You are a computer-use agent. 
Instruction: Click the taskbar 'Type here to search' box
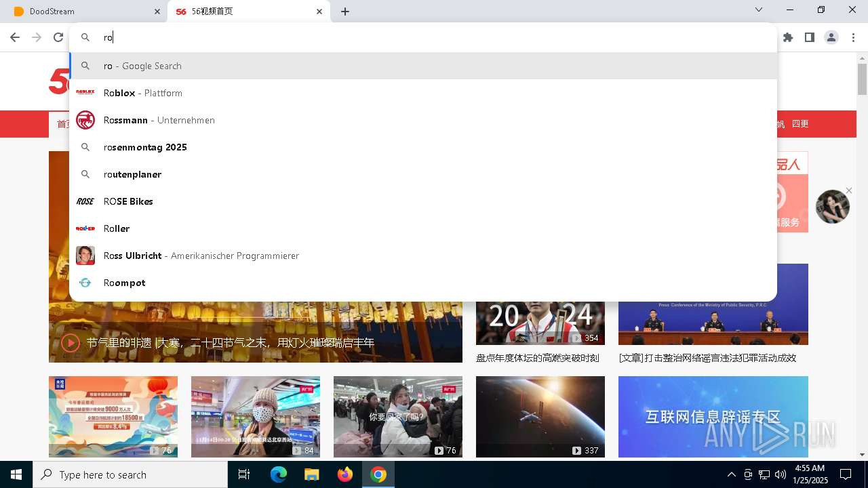(x=130, y=474)
